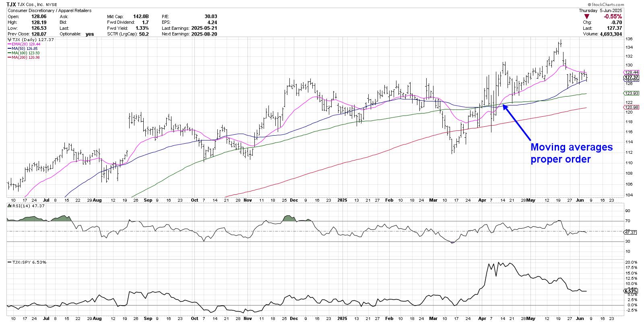Click the Volume value 4,693,304
Screen dimensions: 644x322
[611, 34]
